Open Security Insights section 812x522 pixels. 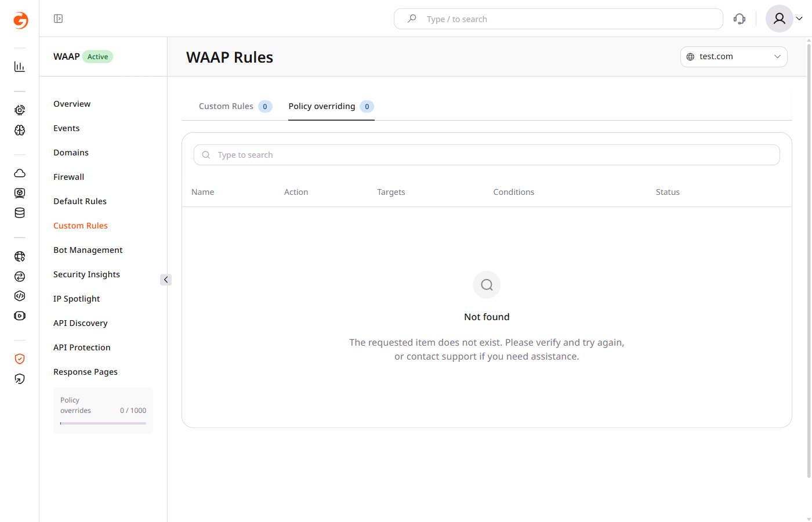tap(86, 274)
